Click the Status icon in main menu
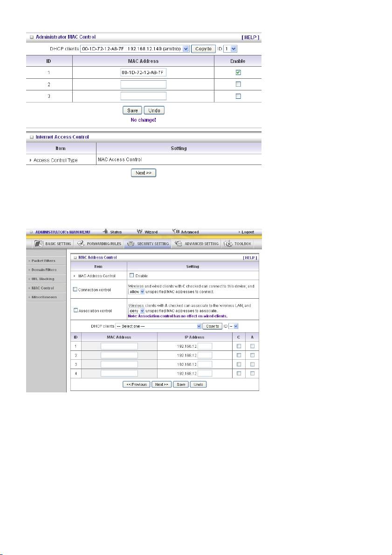 pos(105,232)
